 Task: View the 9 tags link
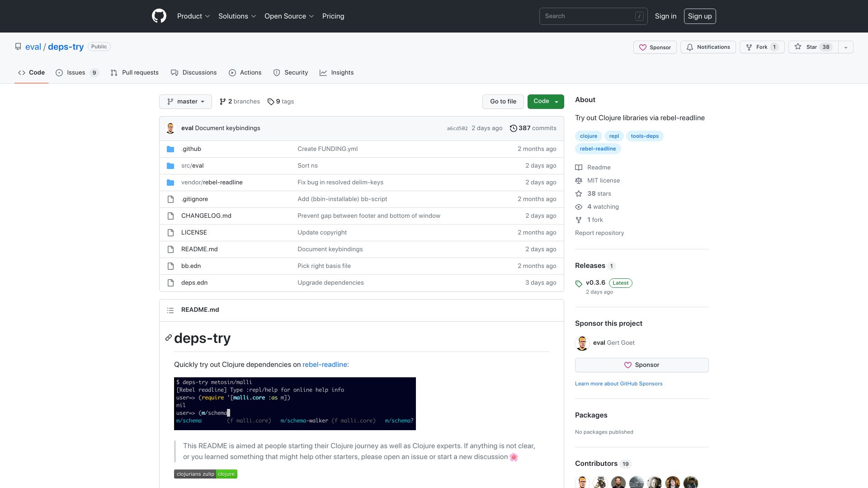(281, 102)
